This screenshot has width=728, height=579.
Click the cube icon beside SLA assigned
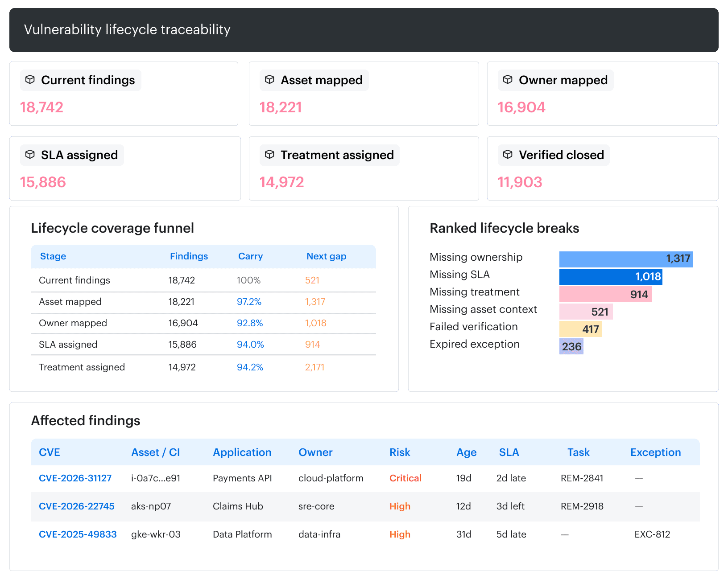[x=30, y=155]
